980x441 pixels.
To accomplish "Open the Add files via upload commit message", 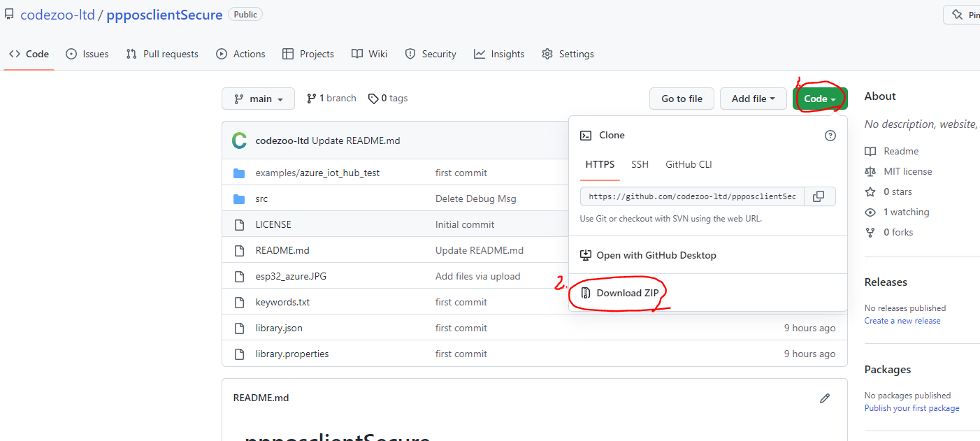I will point(478,276).
